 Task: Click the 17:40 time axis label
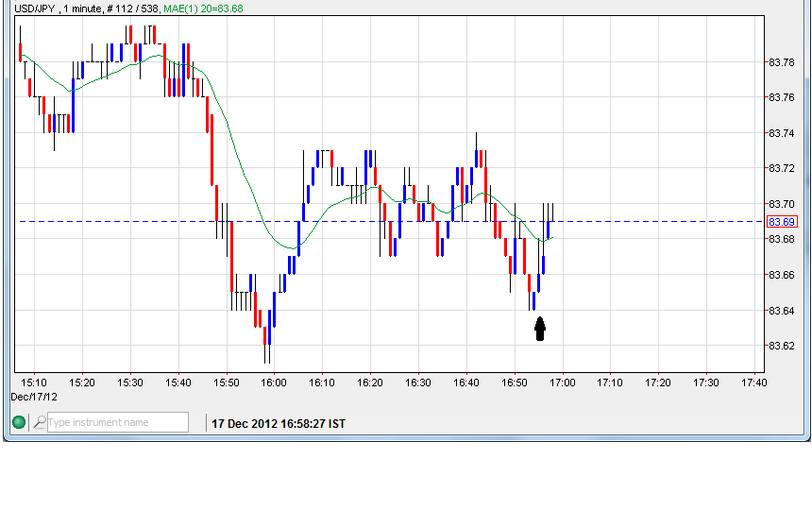tap(754, 382)
